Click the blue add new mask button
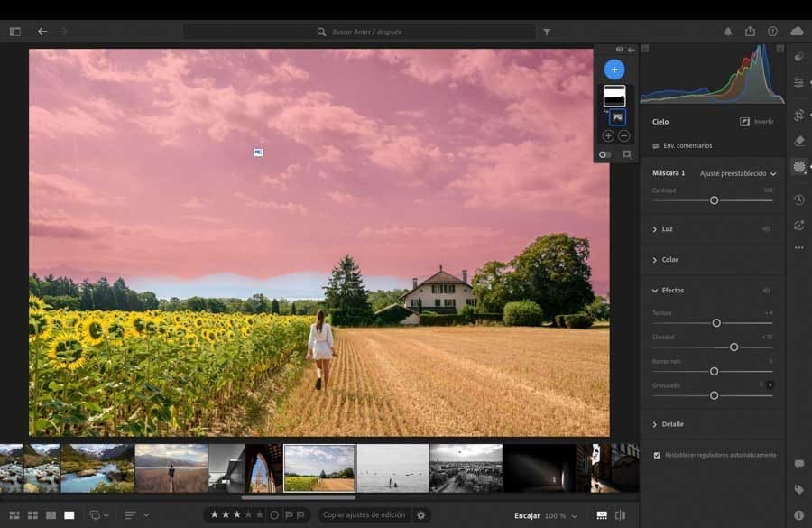This screenshot has width=812, height=528. pos(614,69)
